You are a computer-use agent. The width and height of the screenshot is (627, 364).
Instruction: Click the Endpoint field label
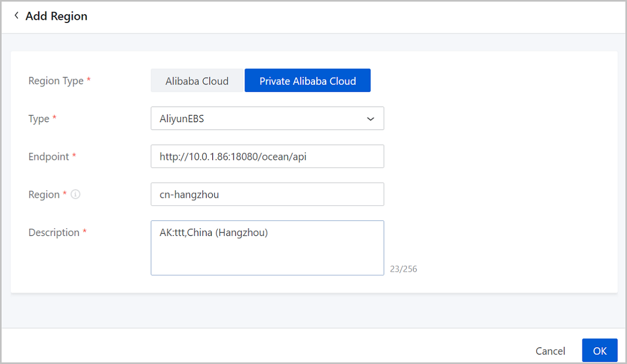coord(49,157)
